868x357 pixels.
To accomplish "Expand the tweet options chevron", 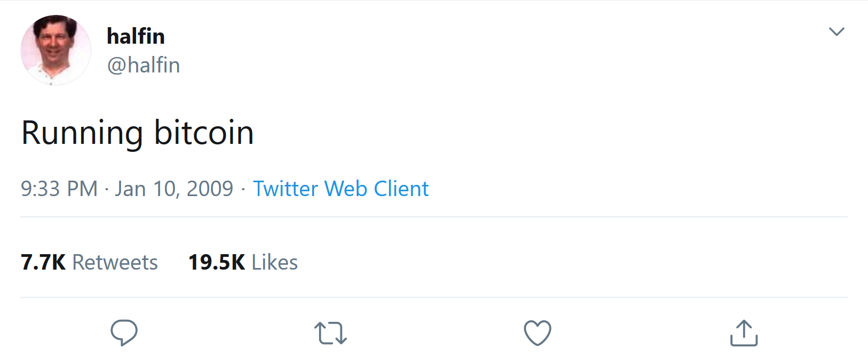I will click(x=836, y=31).
